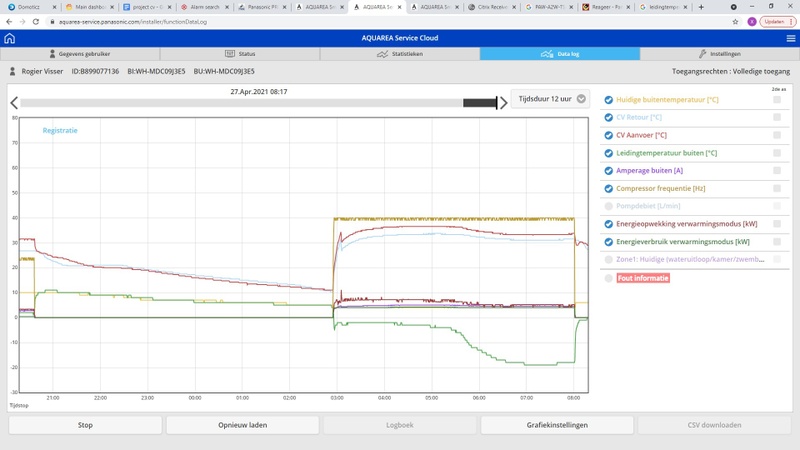
Task: Click the browser address bar URL
Action: click(x=133, y=22)
